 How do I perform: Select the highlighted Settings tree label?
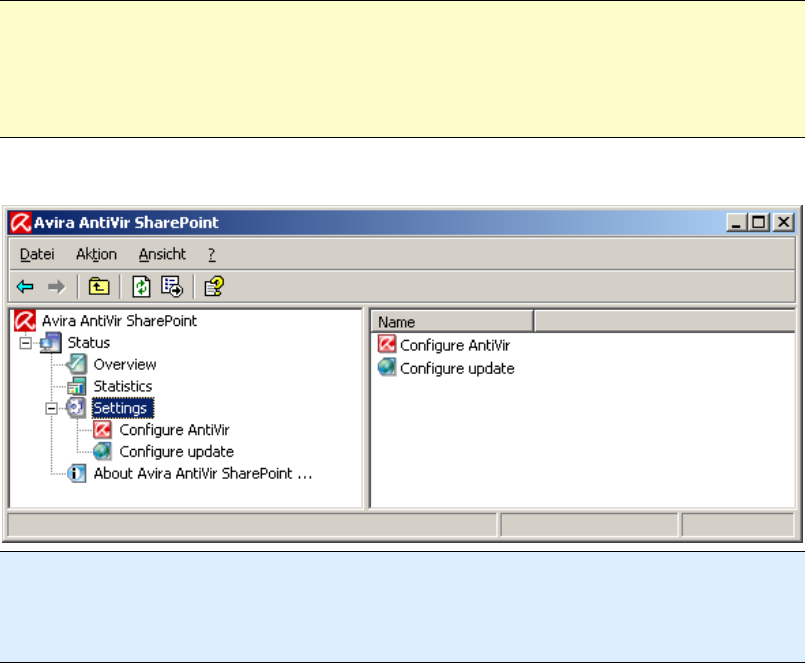point(123,408)
